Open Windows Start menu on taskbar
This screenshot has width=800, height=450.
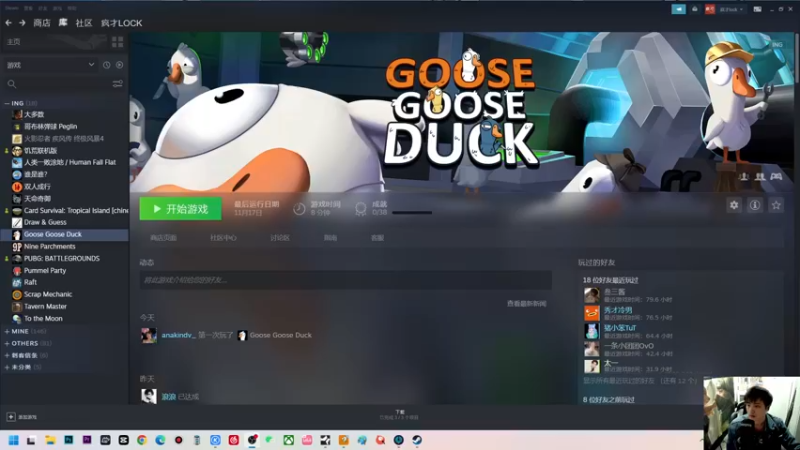(14, 440)
